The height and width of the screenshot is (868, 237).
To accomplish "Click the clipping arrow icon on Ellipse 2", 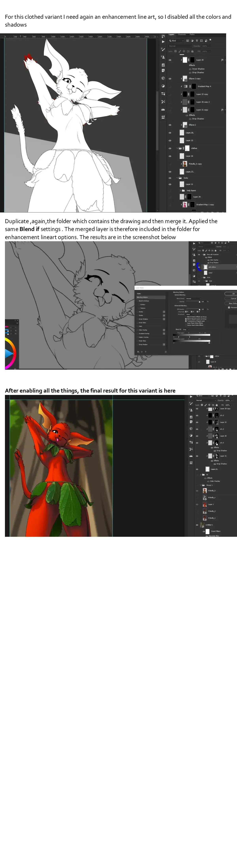I will tap(182, 125).
